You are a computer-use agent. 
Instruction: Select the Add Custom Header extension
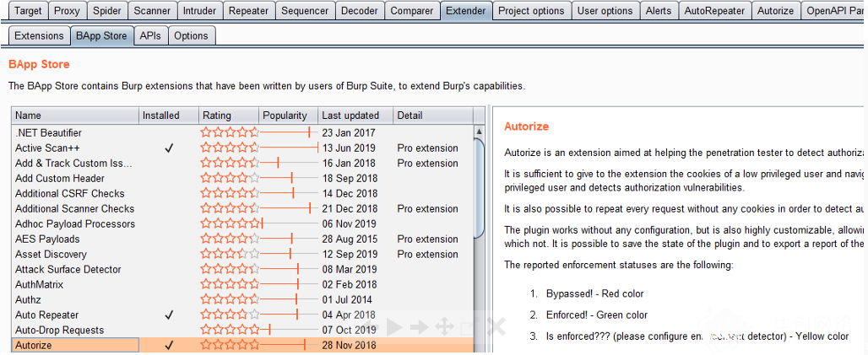point(242,179)
